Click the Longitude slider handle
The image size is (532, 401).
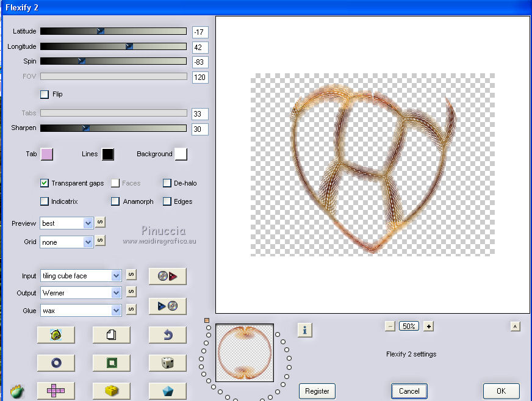click(129, 46)
